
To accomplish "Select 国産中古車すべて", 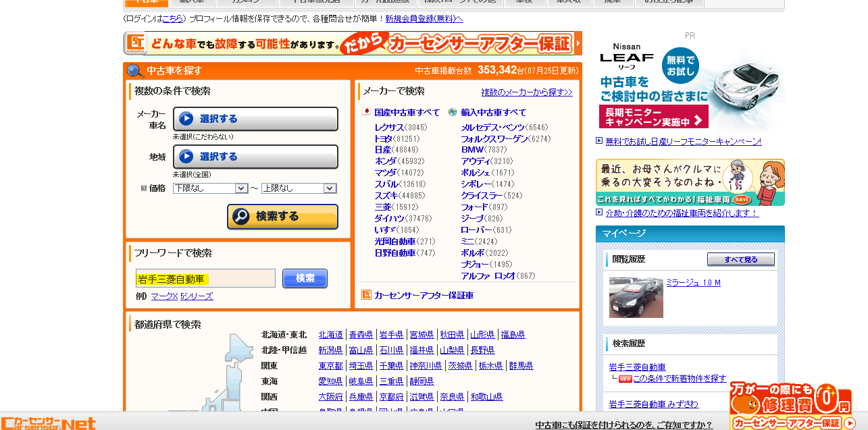I will click(x=407, y=112).
